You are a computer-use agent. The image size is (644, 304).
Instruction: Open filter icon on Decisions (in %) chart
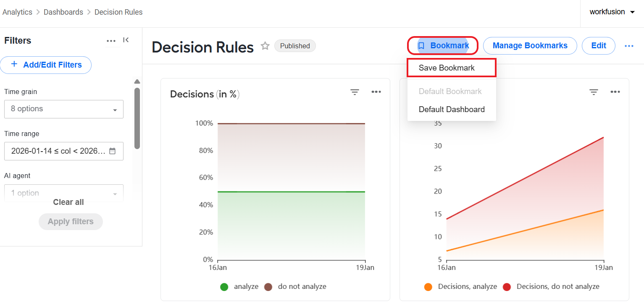[x=355, y=92]
